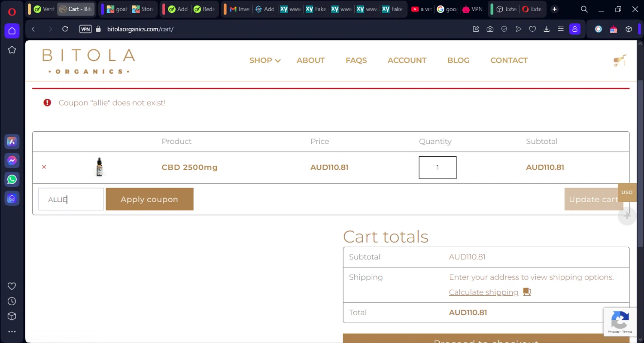Open the downloads arrow icon
Viewport: 644px width, 343px height.
[547, 29]
